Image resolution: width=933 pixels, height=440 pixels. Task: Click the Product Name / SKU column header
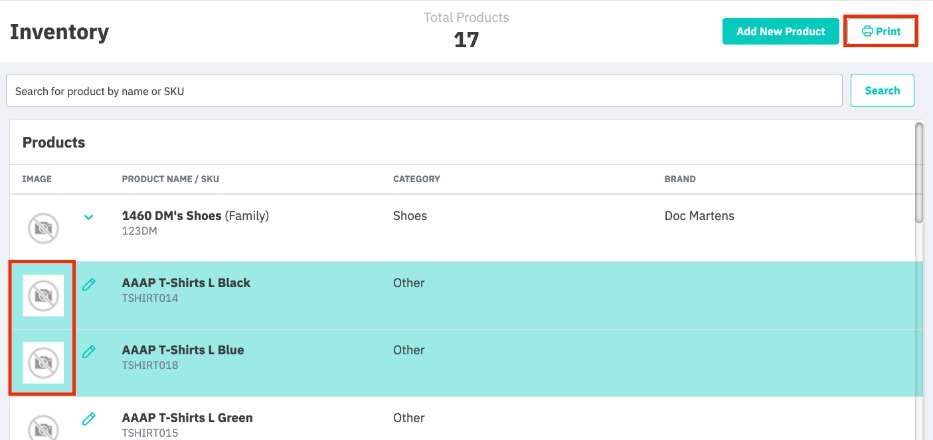point(170,180)
